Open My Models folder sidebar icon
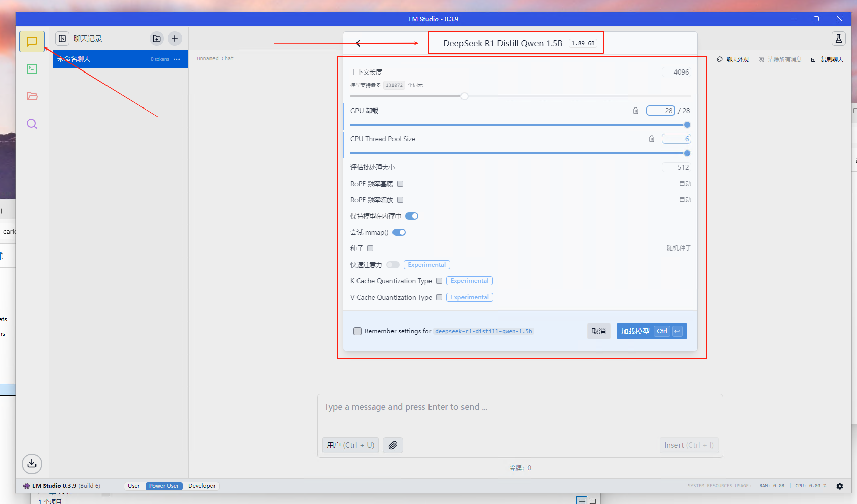Image resolution: width=857 pixels, height=504 pixels. click(x=32, y=96)
